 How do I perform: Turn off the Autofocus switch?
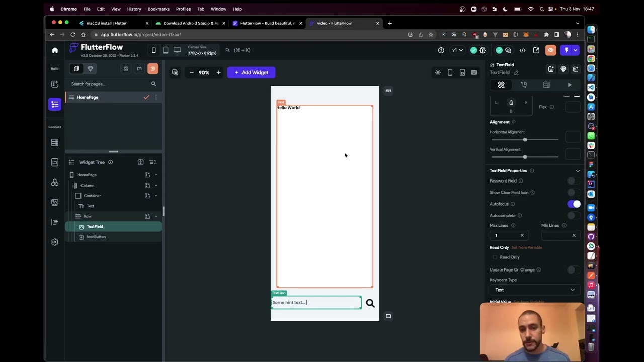(x=574, y=204)
